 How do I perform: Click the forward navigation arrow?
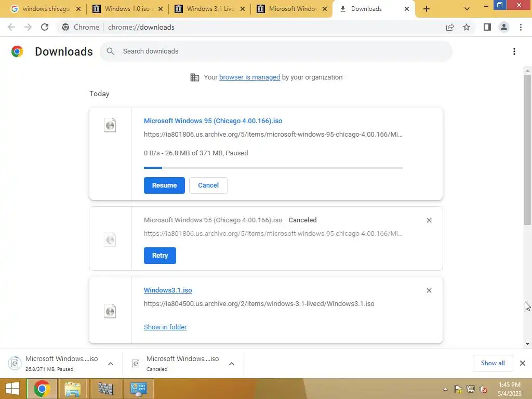click(x=28, y=27)
